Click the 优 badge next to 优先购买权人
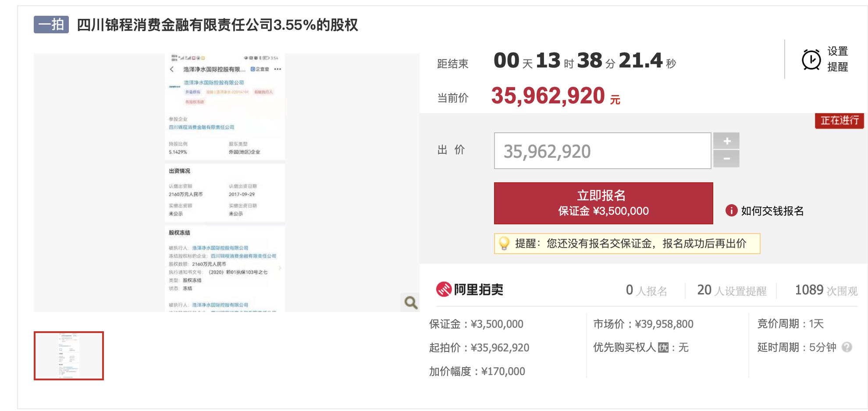Screen dimensions: 868x411 pos(663,348)
